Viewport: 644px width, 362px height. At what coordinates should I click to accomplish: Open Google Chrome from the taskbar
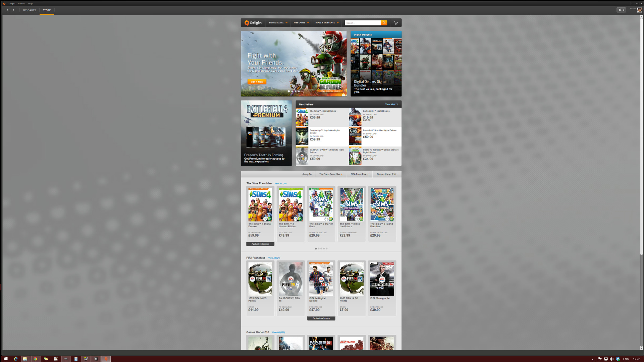click(x=35, y=359)
